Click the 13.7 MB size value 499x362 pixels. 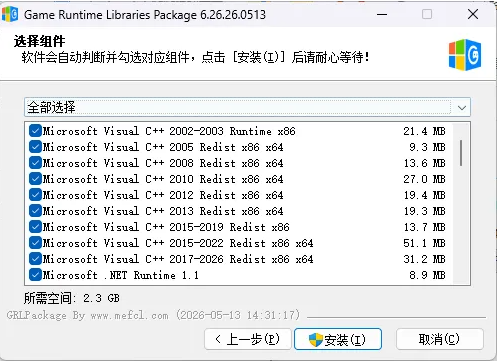[424, 227]
